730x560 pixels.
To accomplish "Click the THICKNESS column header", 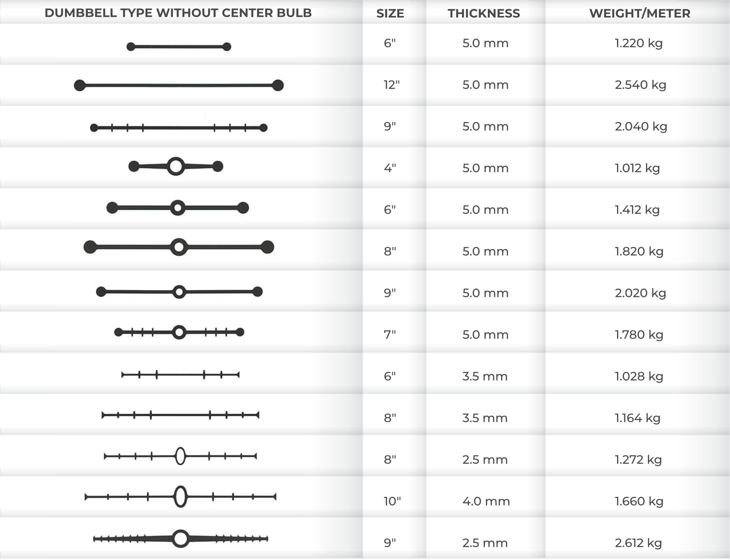I will pos(484,13).
